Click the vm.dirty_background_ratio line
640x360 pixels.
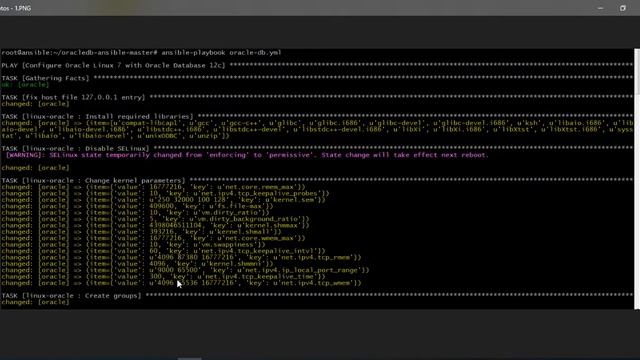pyautogui.click(x=155, y=219)
